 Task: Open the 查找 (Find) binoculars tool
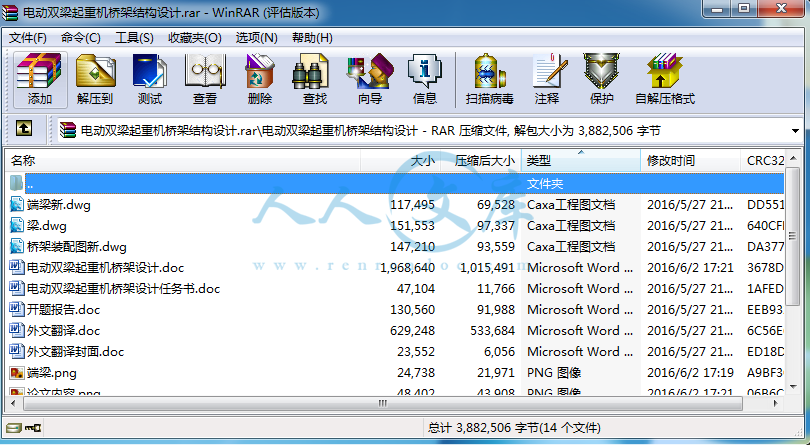point(315,80)
